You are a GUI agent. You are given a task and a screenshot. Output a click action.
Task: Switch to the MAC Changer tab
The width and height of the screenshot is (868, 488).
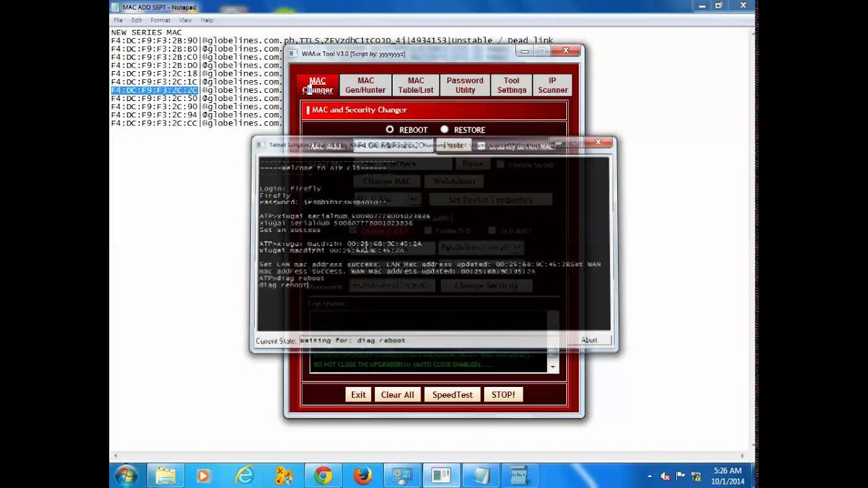coord(317,85)
